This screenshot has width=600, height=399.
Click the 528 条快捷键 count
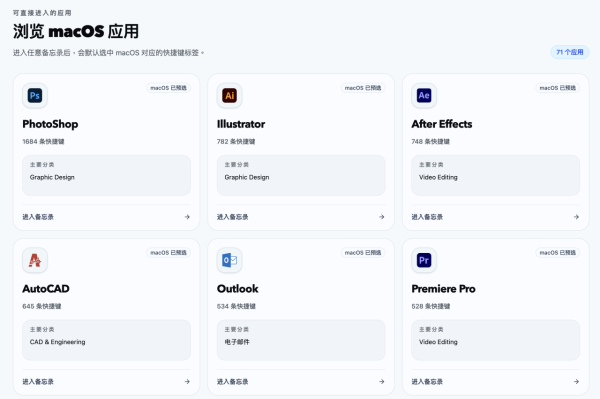[431, 306]
